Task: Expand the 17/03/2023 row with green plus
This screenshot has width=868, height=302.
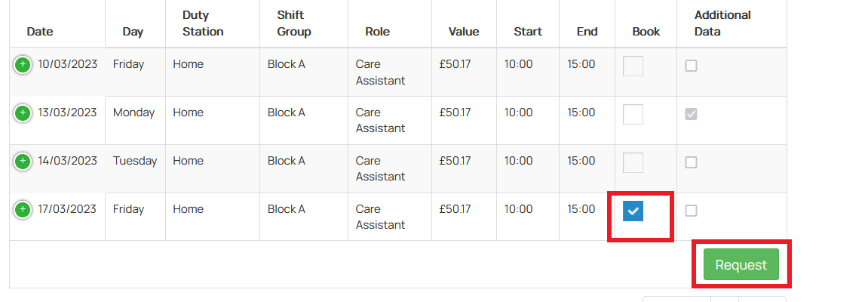Action: tap(22, 209)
